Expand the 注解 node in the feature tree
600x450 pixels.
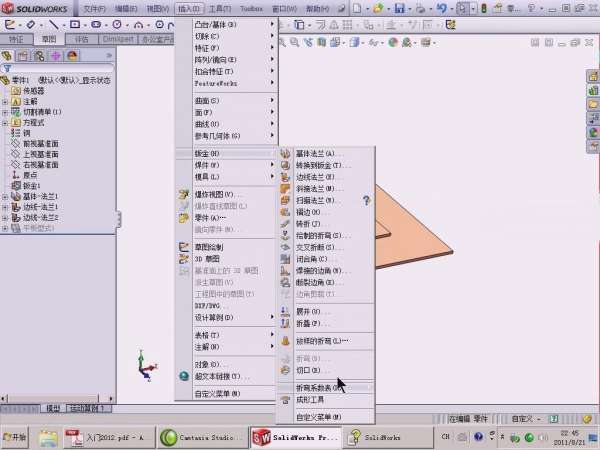point(5,102)
